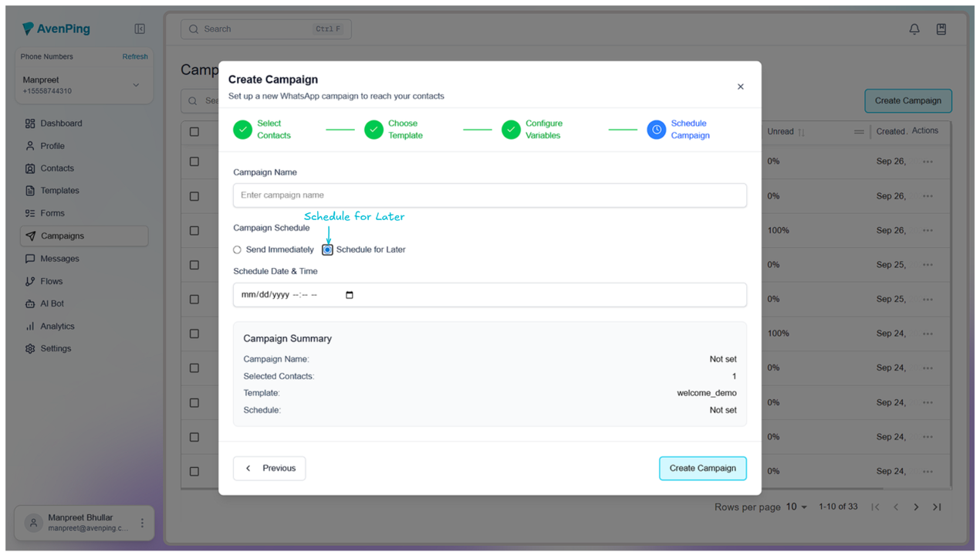The width and height of the screenshot is (980, 556).
Task: Click the Previous button in dialog
Action: (x=269, y=468)
